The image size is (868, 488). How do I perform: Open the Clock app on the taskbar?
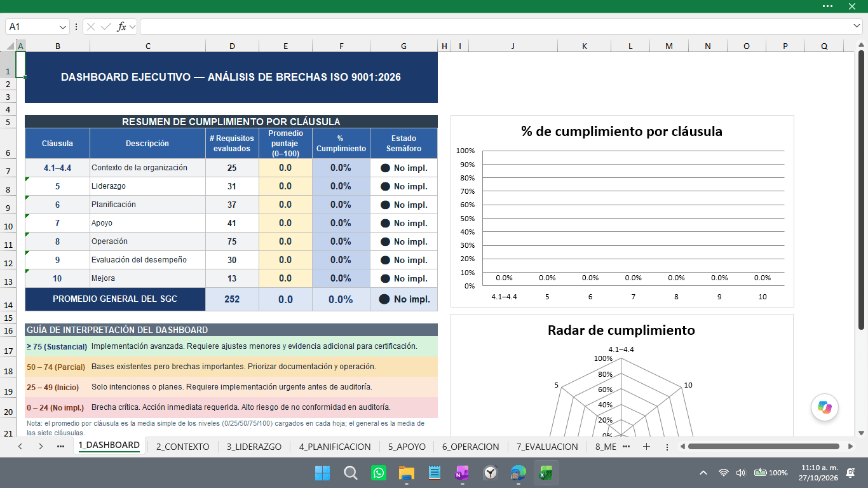pos(491,473)
